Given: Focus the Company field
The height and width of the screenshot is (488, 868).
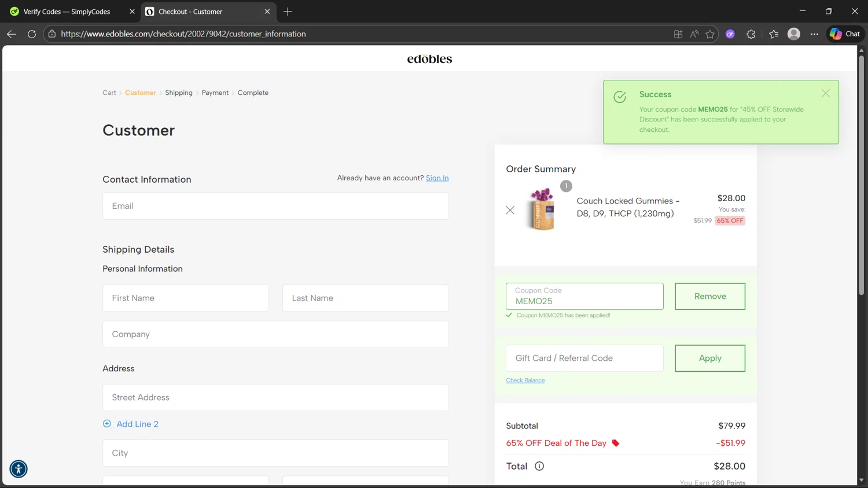Looking at the screenshot, I should [275, 334].
